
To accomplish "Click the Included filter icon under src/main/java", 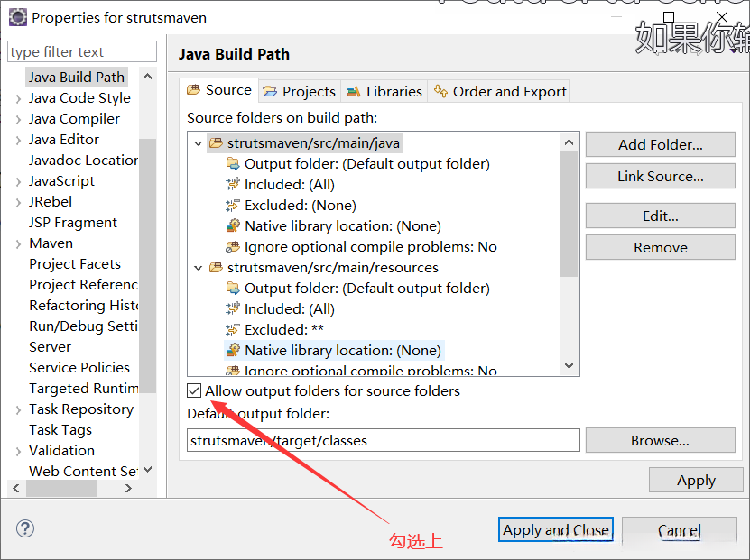I will [x=233, y=185].
